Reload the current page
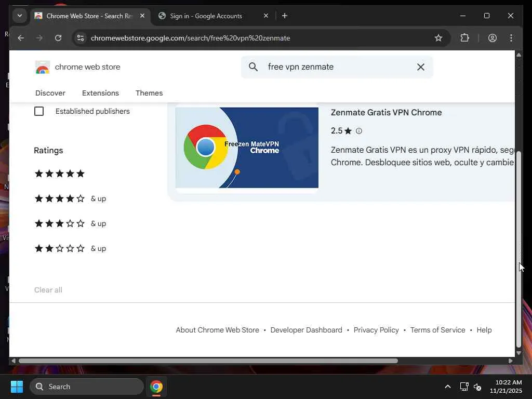This screenshot has width=532, height=399. [x=58, y=38]
